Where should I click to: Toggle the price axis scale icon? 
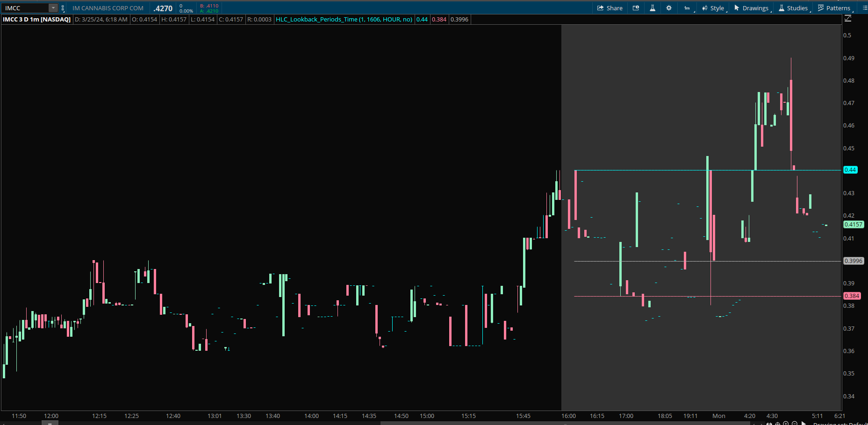(x=848, y=19)
